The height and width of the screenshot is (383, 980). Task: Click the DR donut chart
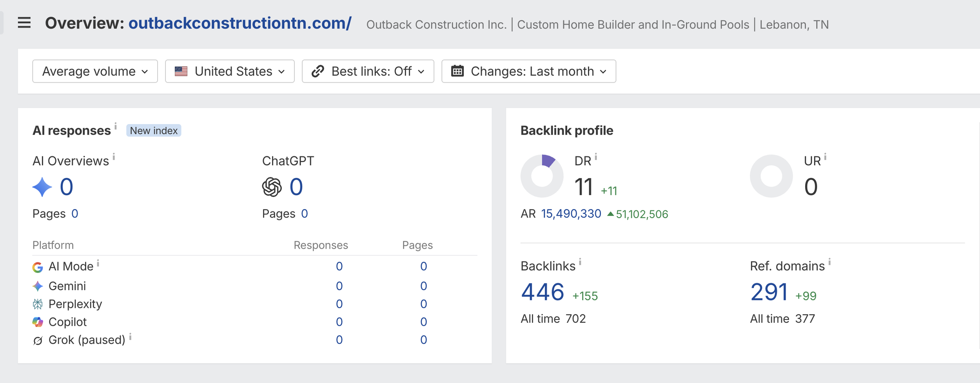(x=542, y=176)
